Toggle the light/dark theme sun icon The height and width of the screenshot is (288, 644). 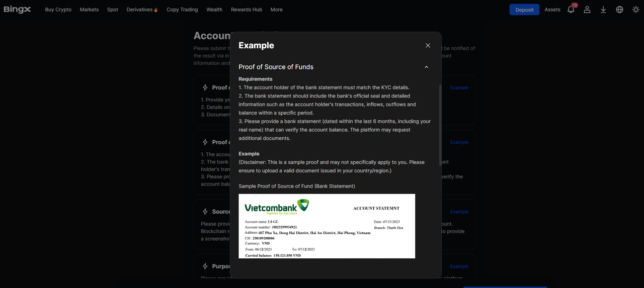(x=635, y=10)
